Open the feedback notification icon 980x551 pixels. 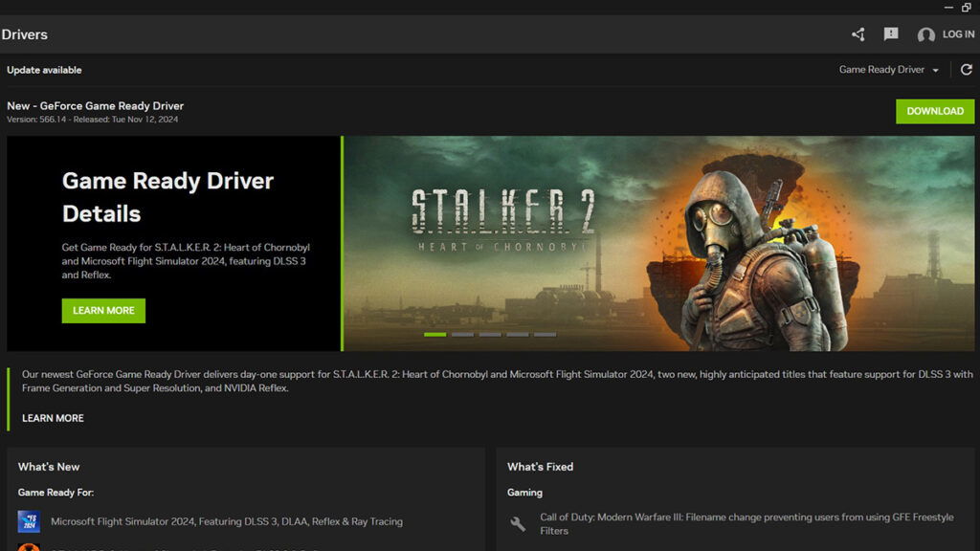click(891, 33)
